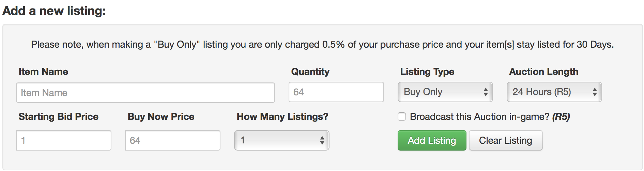Viewport: 644px width, 171px height.
Task: Click the Starting Bid Price field
Action: tap(64, 140)
